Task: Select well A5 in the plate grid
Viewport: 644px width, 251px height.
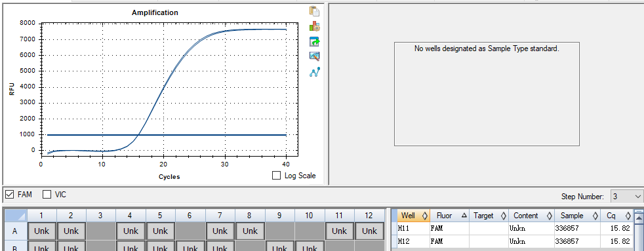Action: [x=160, y=231]
